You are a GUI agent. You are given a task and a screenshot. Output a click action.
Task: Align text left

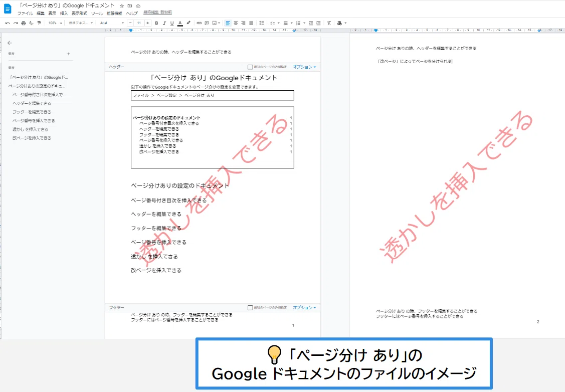228,23
